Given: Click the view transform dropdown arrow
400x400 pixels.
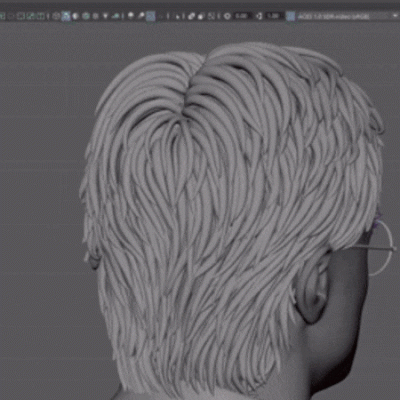Looking at the screenshot, I should (x=395, y=15).
